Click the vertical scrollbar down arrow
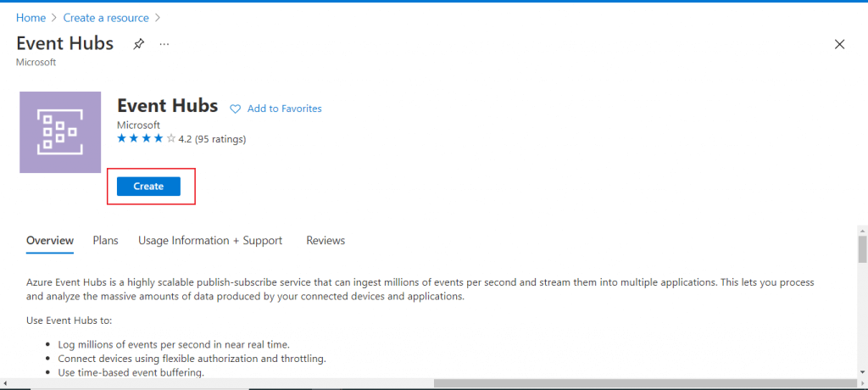Image resolution: width=868 pixels, height=390 pixels. 861,371
